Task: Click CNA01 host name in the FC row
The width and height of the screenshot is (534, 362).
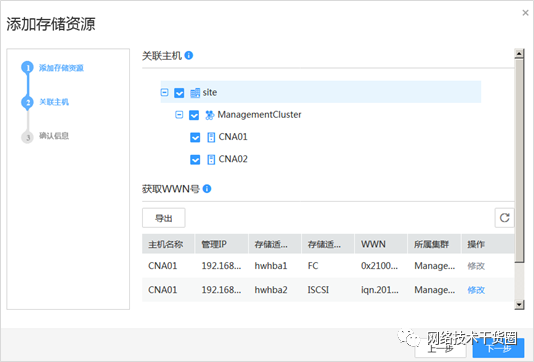Action: [163, 266]
